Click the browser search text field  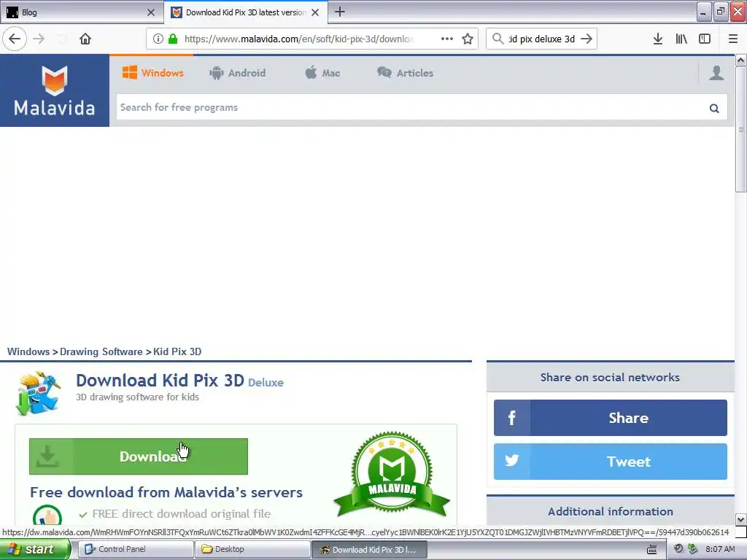542,39
